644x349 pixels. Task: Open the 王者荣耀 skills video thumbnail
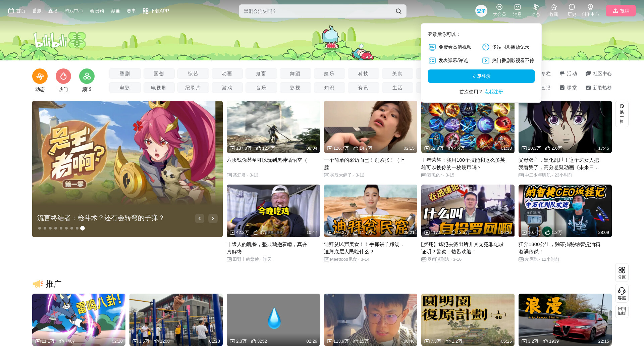click(468, 128)
